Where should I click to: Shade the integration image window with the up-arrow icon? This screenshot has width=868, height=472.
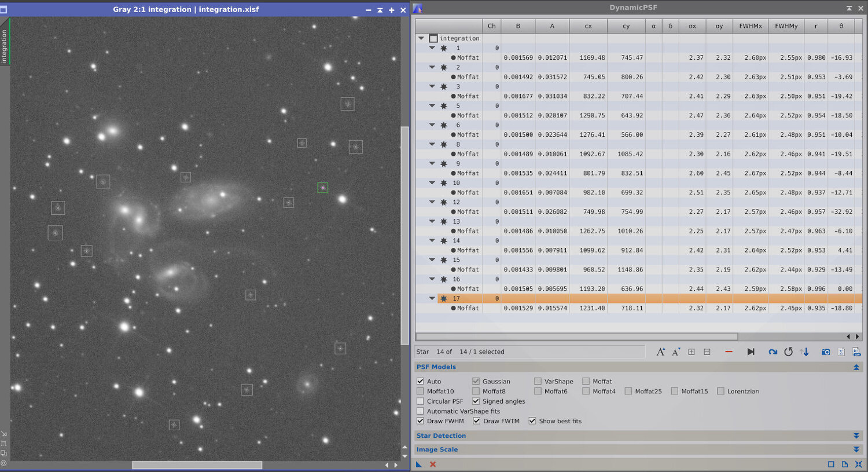[380, 10]
